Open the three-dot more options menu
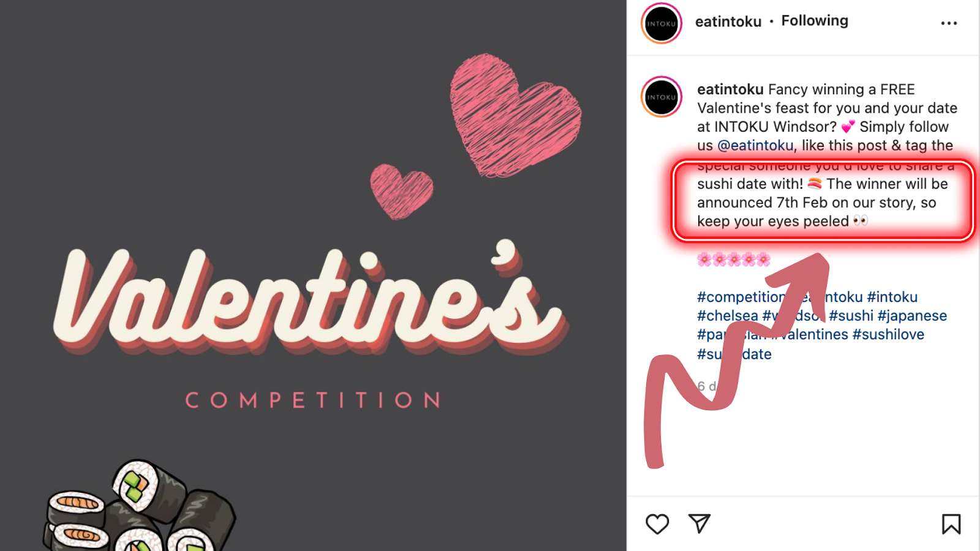This screenshot has height=551, width=980. click(x=949, y=23)
